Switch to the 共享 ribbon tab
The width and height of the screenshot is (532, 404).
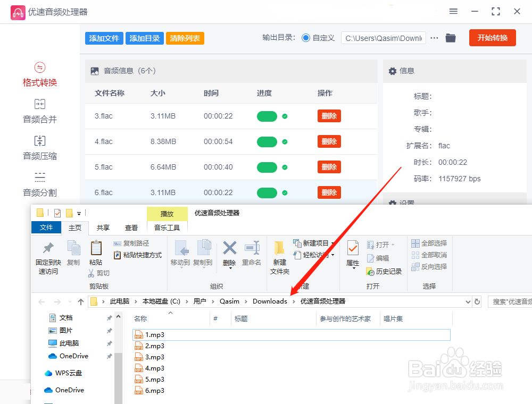tap(103, 228)
